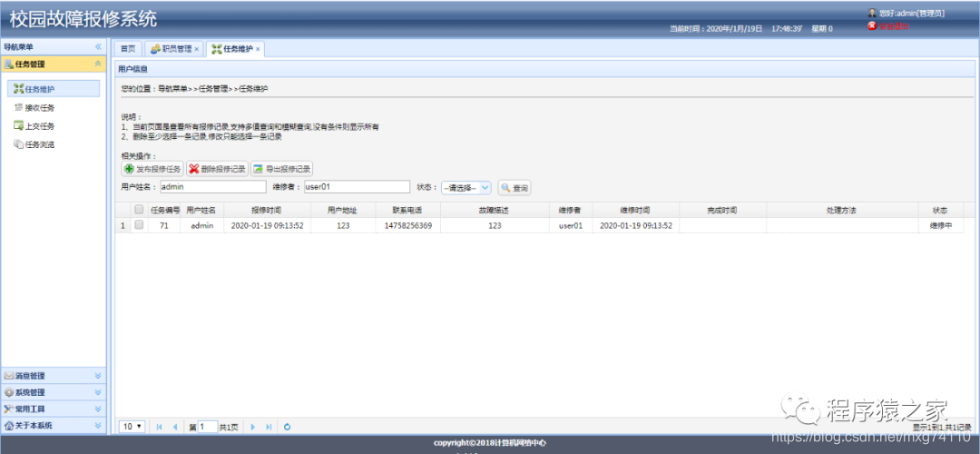Toggle the select-all checkbox in table header
The height and width of the screenshot is (454, 980).
[x=140, y=210]
